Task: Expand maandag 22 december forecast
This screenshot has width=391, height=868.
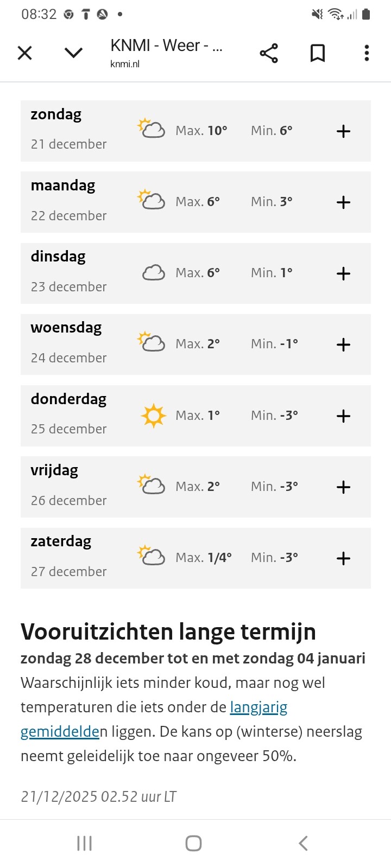Action: pos(343,202)
